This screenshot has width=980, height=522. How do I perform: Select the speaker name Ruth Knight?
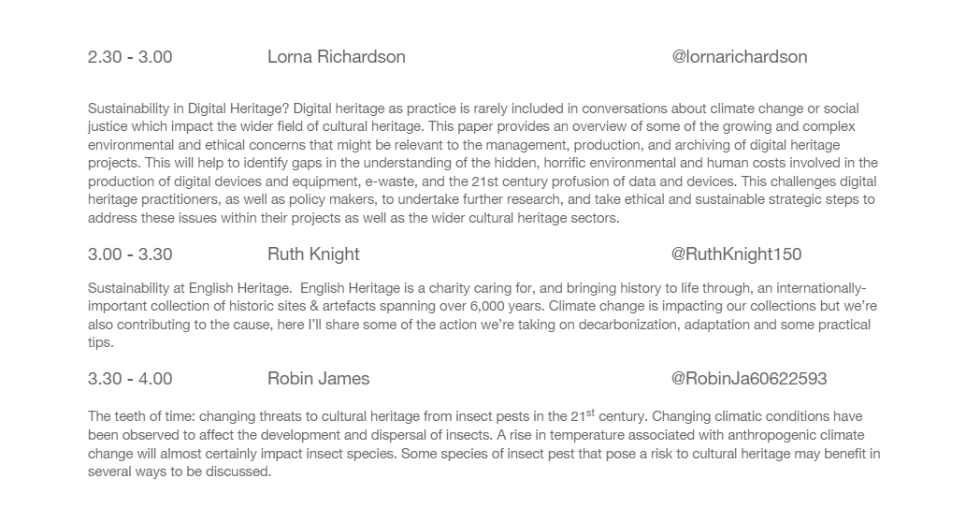(313, 254)
